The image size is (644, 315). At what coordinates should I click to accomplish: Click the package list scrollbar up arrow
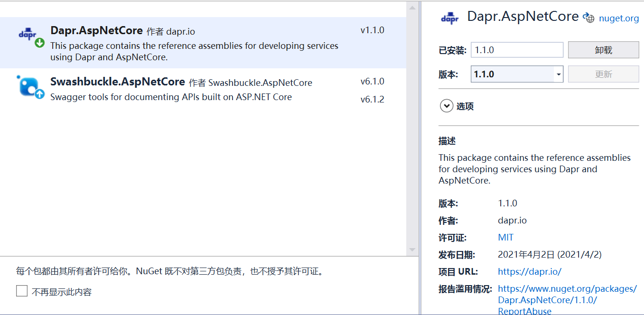pos(412,7)
